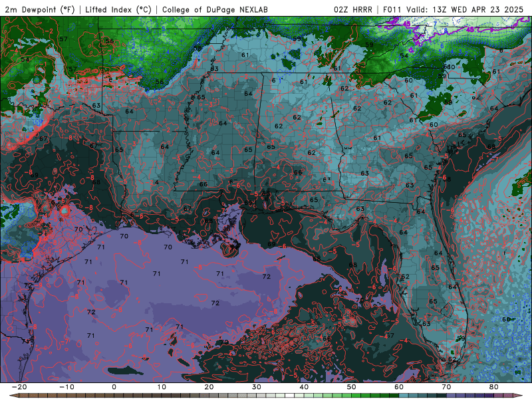Screen dimensions: 532x399
Task: Click the 10 color scale label
Action: pyautogui.click(x=162, y=387)
